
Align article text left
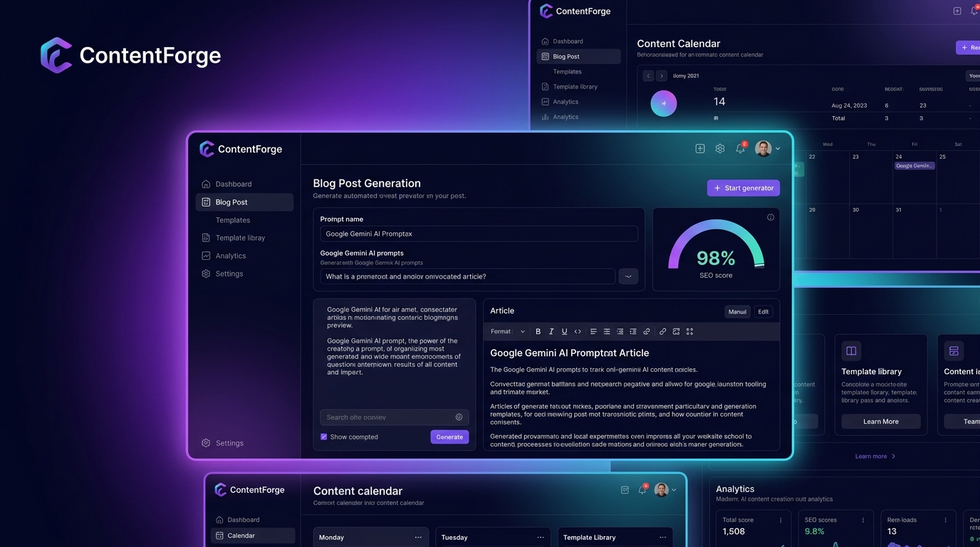click(593, 332)
